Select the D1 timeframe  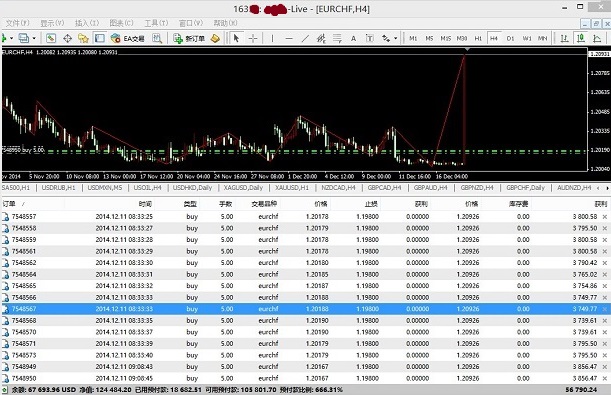click(510, 38)
